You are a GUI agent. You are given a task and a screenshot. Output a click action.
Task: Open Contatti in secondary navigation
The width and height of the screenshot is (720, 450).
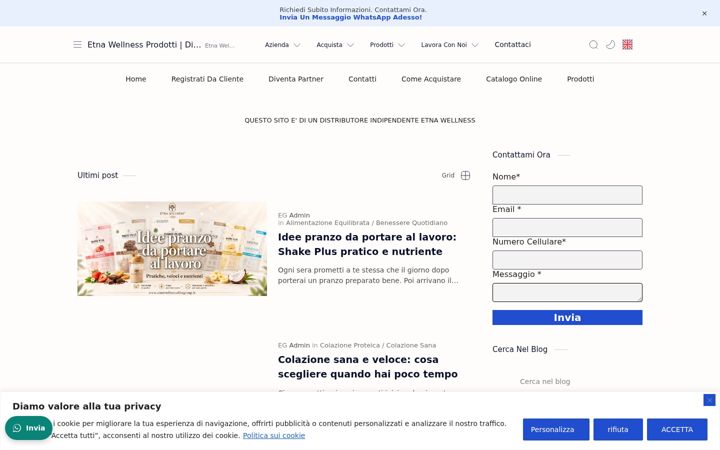362,79
